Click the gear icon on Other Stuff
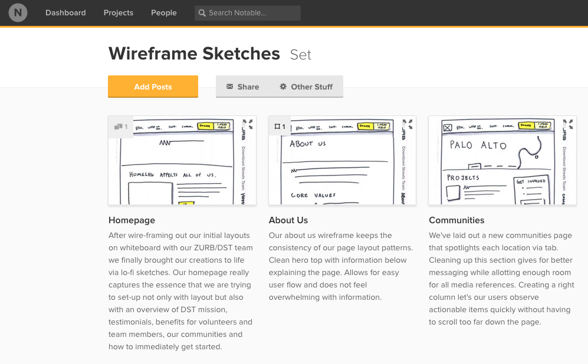 point(282,87)
